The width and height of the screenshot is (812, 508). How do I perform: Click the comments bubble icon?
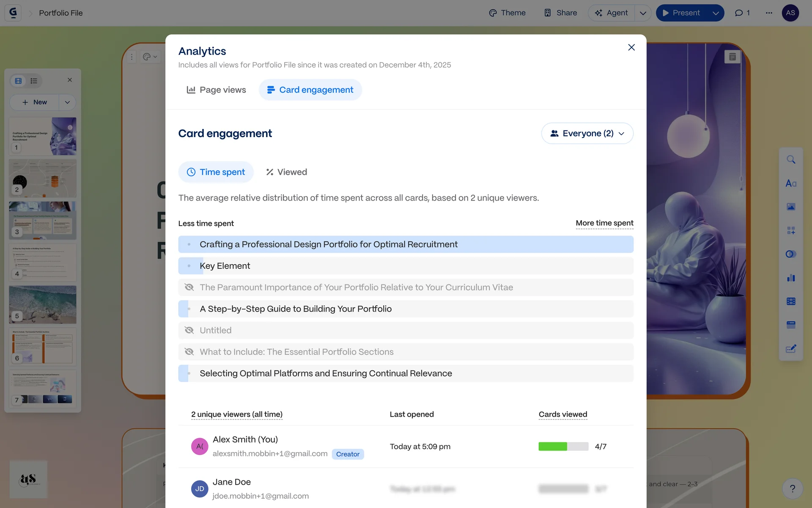[742, 13]
